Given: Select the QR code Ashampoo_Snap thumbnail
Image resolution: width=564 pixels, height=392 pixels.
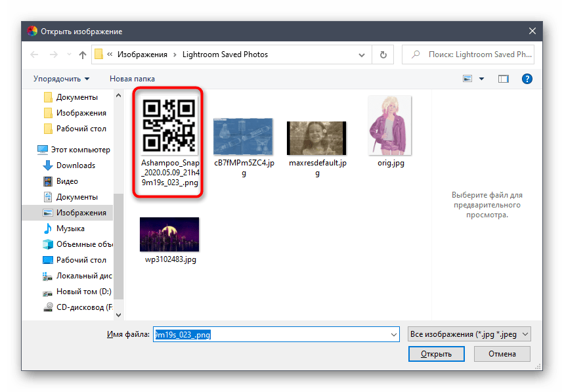Looking at the screenshot, I should pyautogui.click(x=169, y=125).
